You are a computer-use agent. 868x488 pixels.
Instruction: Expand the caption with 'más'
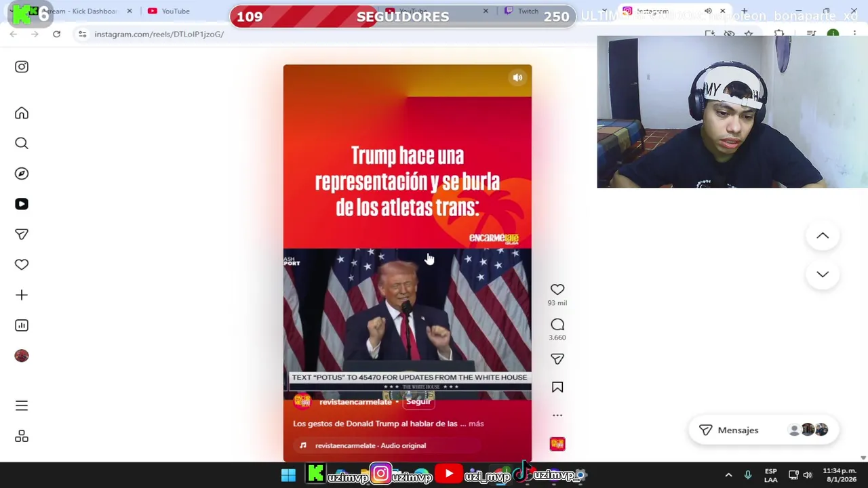point(476,424)
